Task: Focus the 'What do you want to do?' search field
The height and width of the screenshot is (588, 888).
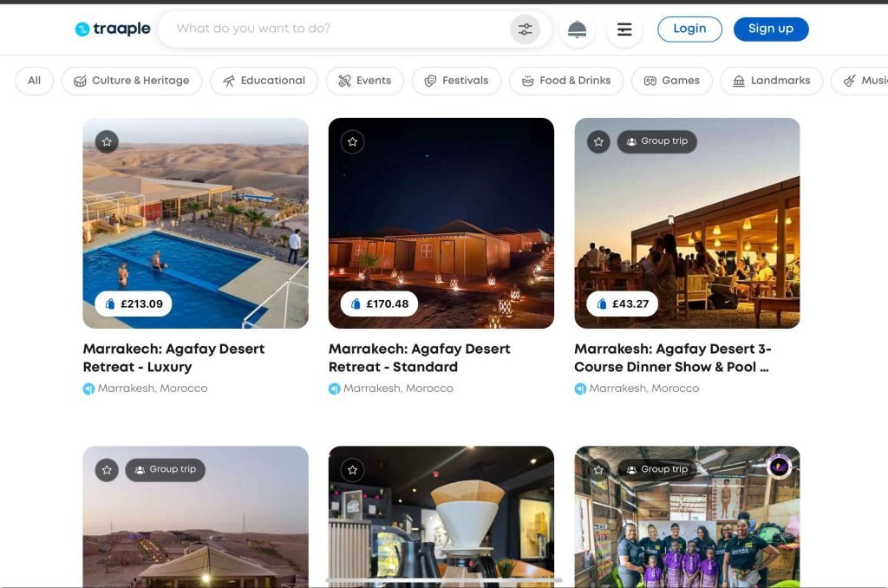Action: tap(338, 29)
